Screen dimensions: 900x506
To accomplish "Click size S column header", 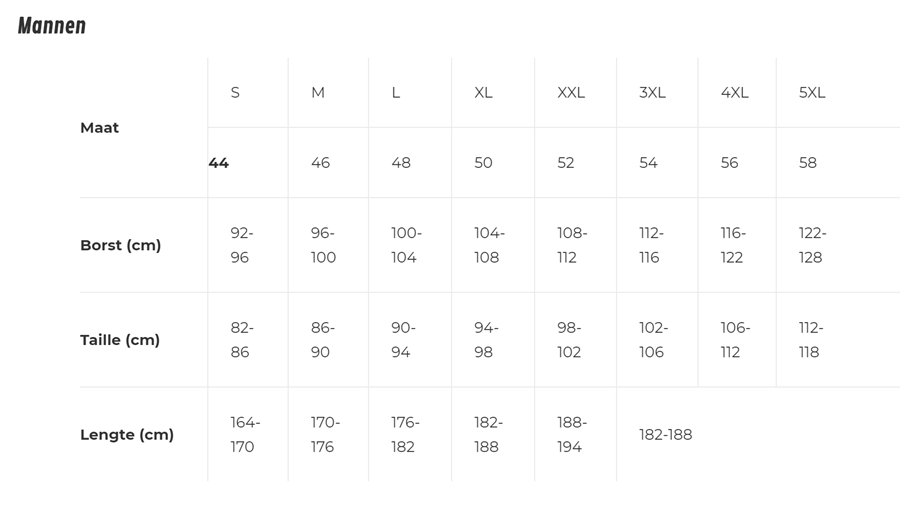I will pyautogui.click(x=235, y=93).
